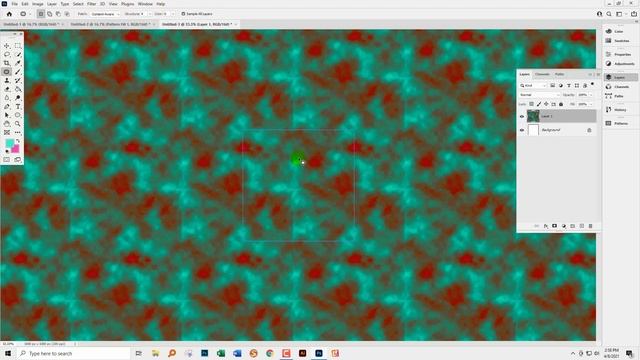The height and width of the screenshot is (360, 640).
Task: Open the layer Fill dropdown arrow
Action: point(590,104)
